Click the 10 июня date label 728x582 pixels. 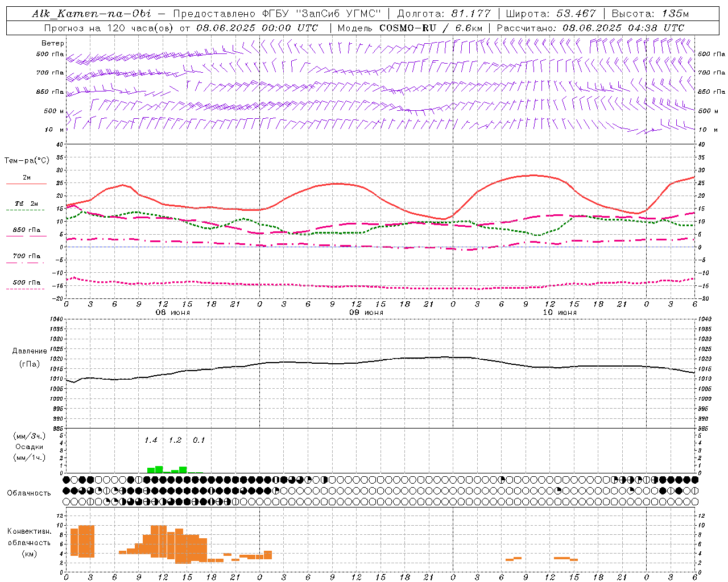click(560, 313)
